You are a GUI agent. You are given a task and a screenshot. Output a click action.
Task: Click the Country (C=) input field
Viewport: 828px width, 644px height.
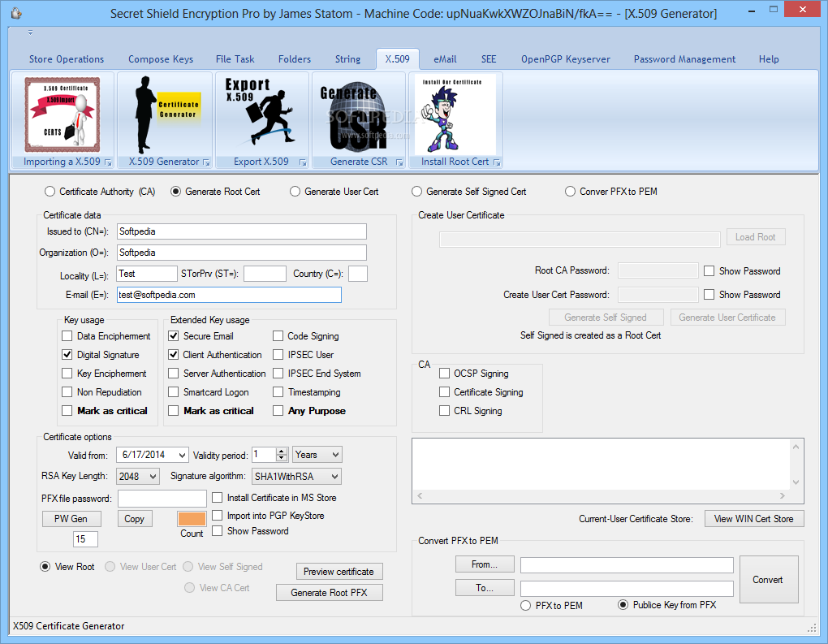[x=357, y=274]
